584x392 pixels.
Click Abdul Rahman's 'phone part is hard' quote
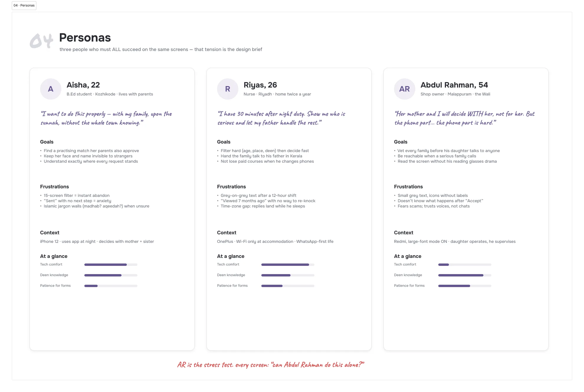tap(465, 118)
